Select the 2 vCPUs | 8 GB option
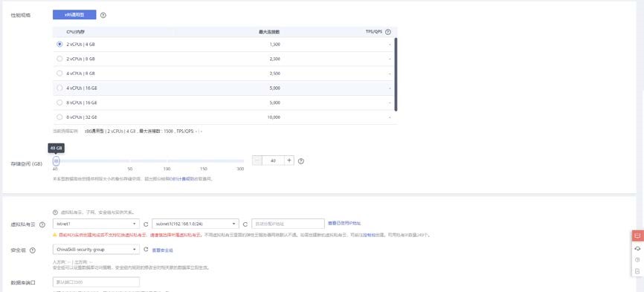 coord(59,59)
